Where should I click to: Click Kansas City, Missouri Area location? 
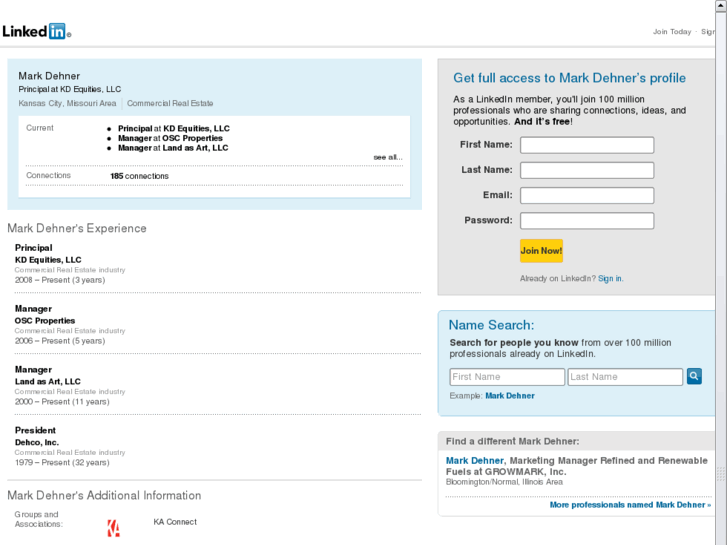coord(67,103)
